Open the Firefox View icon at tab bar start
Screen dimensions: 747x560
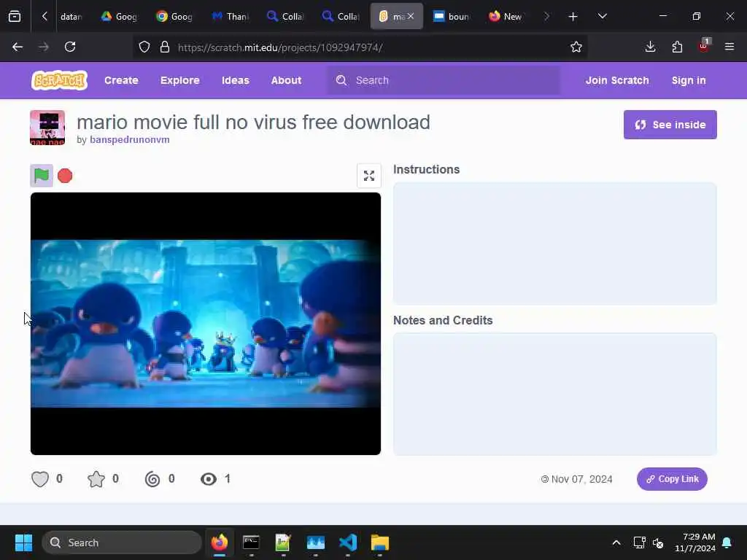coord(15,17)
